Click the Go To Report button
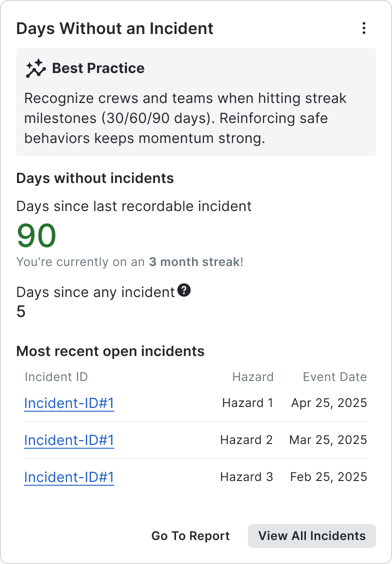The height and width of the screenshot is (564, 392). (x=190, y=535)
